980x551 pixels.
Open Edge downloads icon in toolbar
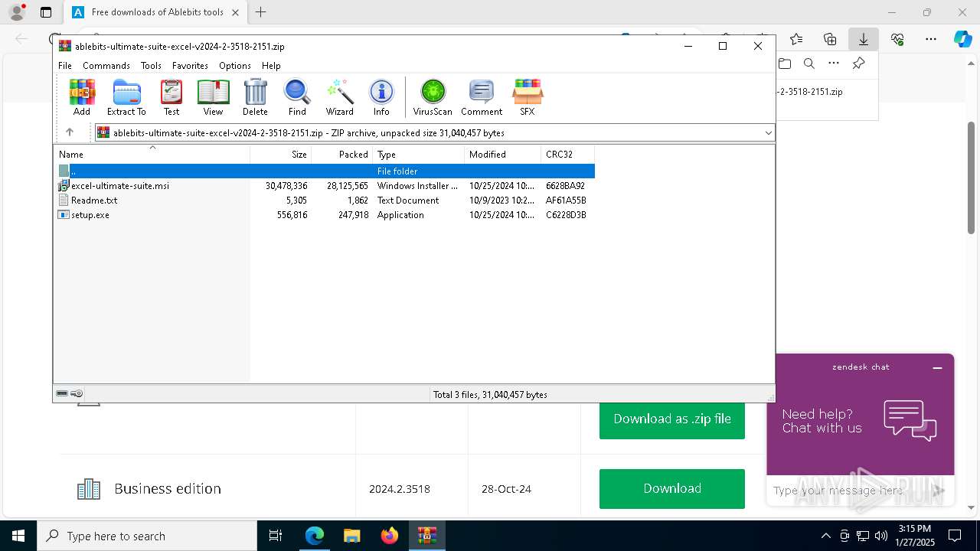pyautogui.click(x=864, y=39)
